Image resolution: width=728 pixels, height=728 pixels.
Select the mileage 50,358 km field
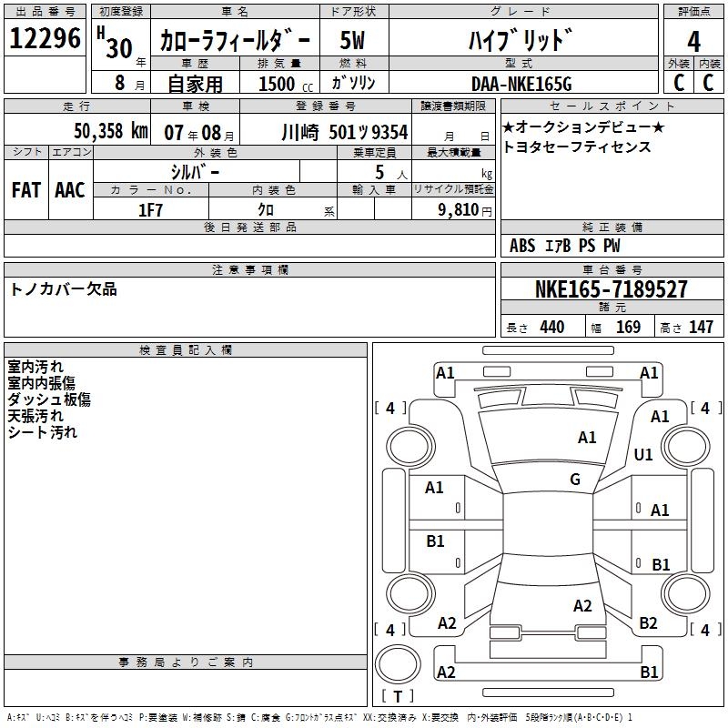[77, 130]
